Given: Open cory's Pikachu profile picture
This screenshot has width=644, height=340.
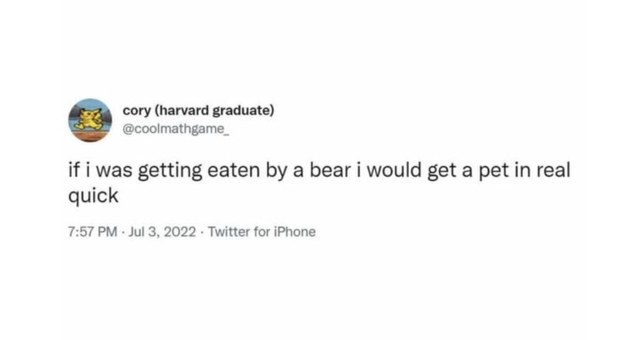Looking at the screenshot, I should 90,120.
